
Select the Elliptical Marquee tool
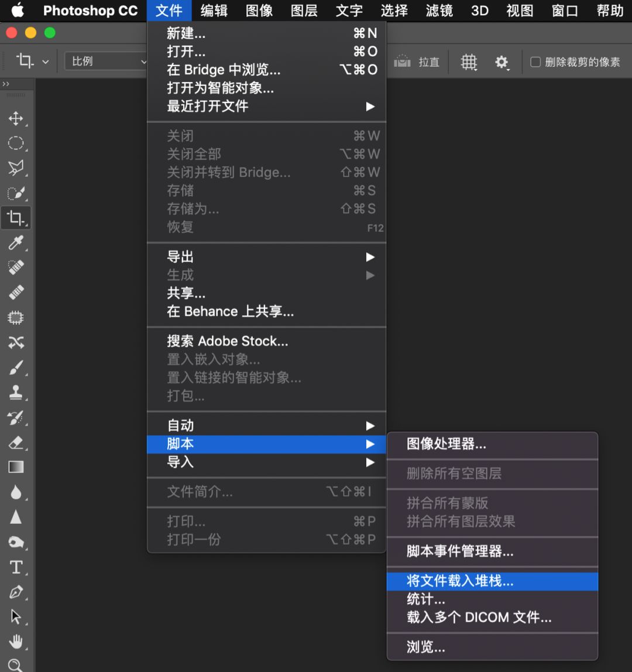(x=16, y=143)
